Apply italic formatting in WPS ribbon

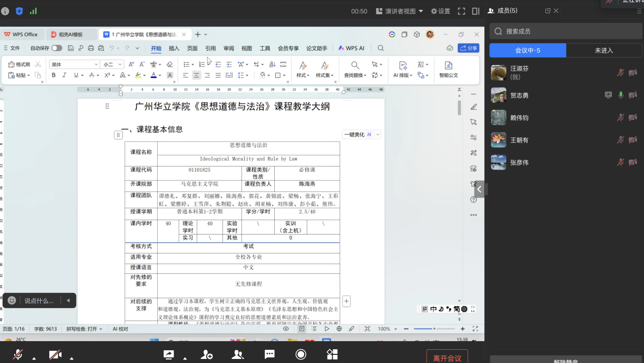pos(65,75)
